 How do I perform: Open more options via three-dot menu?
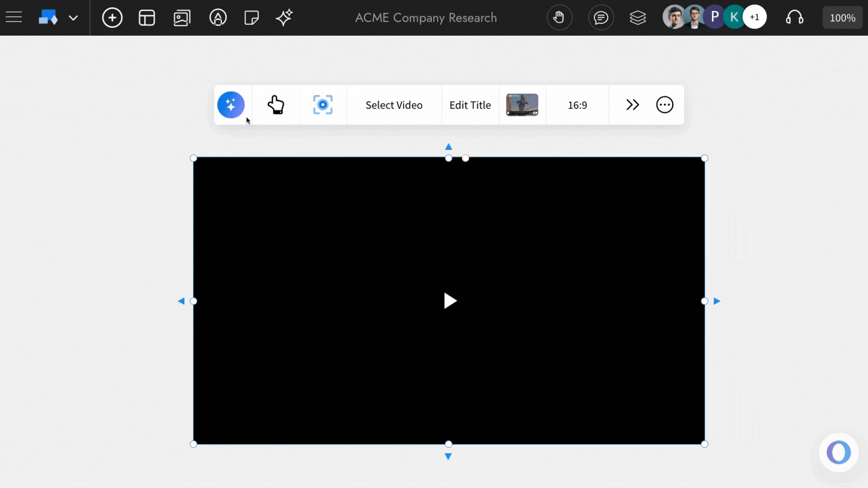pos(665,104)
